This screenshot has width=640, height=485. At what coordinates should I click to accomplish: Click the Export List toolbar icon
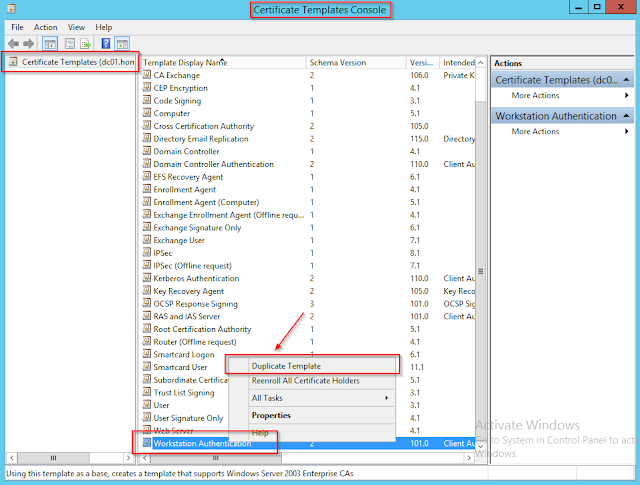coord(86,44)
